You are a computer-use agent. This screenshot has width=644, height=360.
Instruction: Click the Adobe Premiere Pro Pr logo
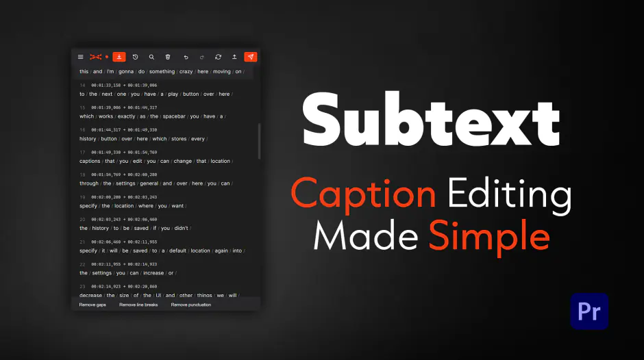pyautogui.click(x=589, y=311)
